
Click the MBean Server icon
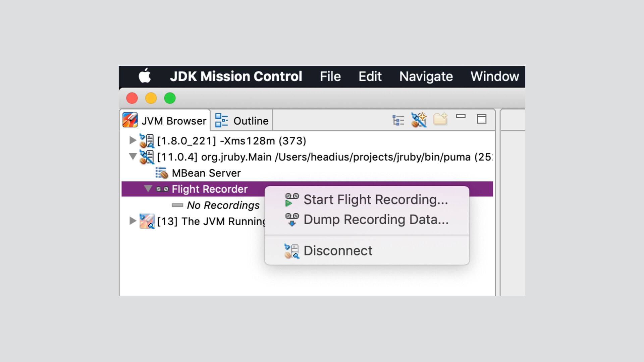(x=162, y=173)
